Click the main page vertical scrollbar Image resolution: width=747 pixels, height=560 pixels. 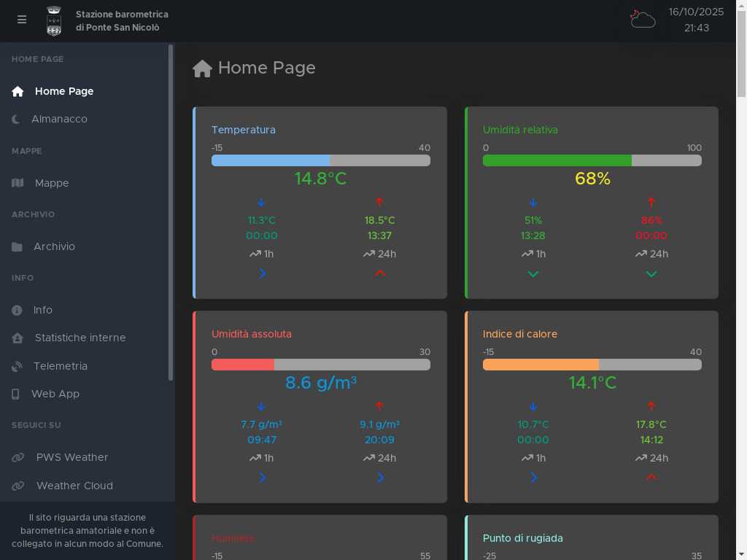[741, 73]
